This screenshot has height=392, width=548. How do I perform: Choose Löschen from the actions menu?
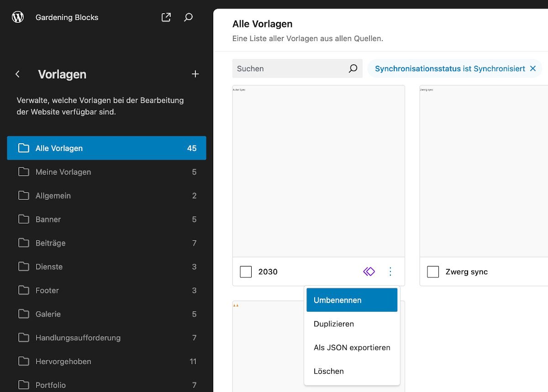352,371
